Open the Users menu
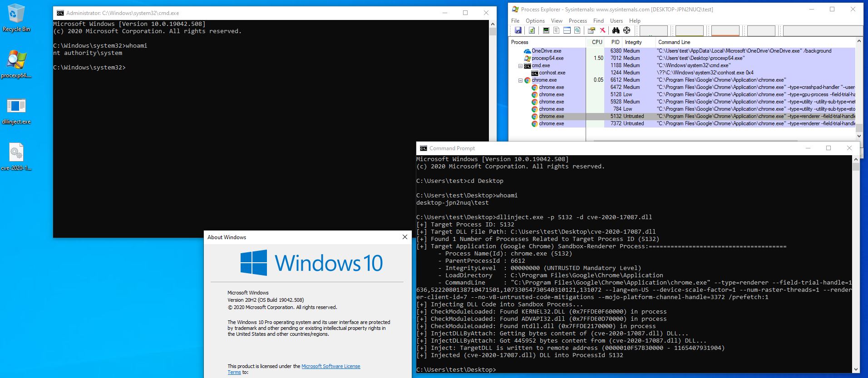868x378 pixels. coord(616,21)
